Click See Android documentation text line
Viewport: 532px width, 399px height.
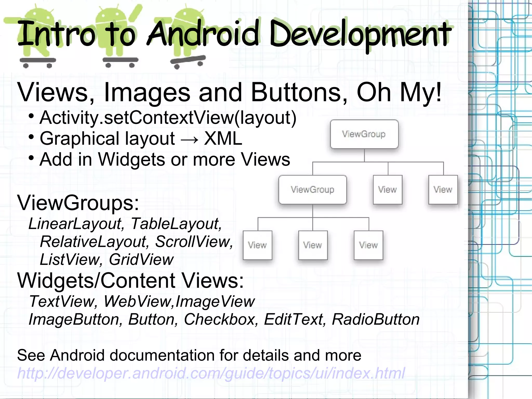click(x=189, y=355)
